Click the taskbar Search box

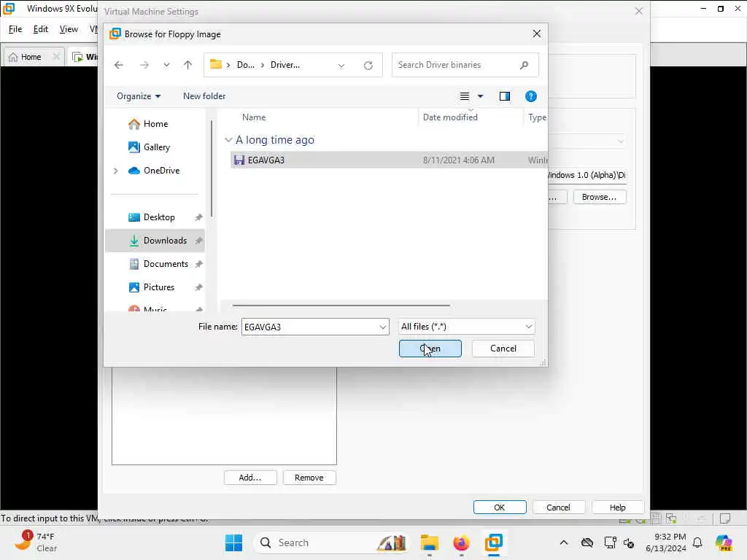332,542
